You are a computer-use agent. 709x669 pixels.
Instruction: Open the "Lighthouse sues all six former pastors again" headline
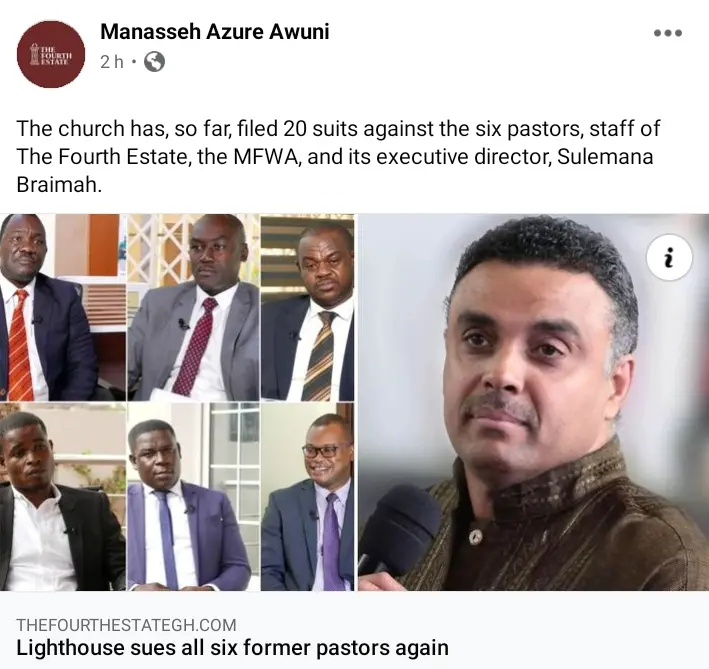tap(232, 648)
